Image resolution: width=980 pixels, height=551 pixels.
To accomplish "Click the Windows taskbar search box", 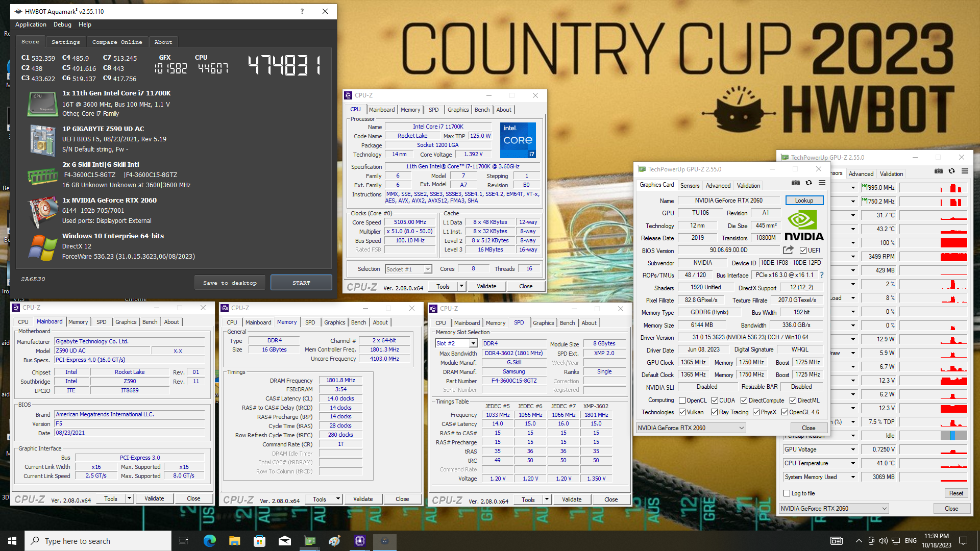I will point(98,541).
